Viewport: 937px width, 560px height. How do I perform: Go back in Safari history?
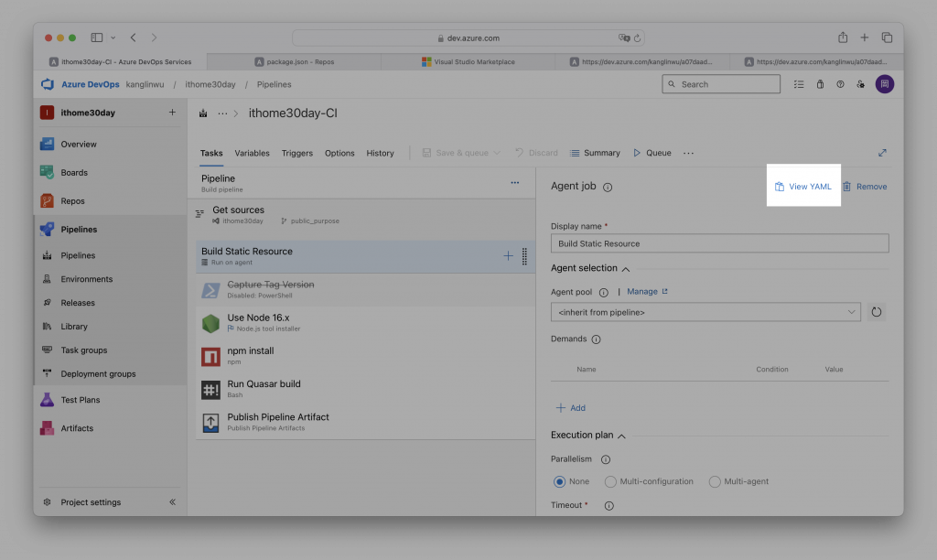134,38
